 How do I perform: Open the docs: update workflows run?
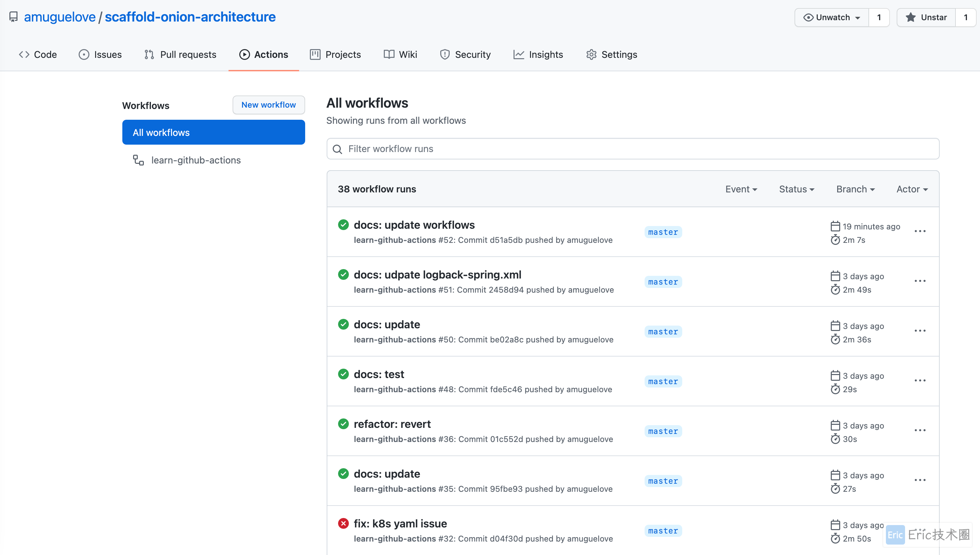tap(414, 225)
